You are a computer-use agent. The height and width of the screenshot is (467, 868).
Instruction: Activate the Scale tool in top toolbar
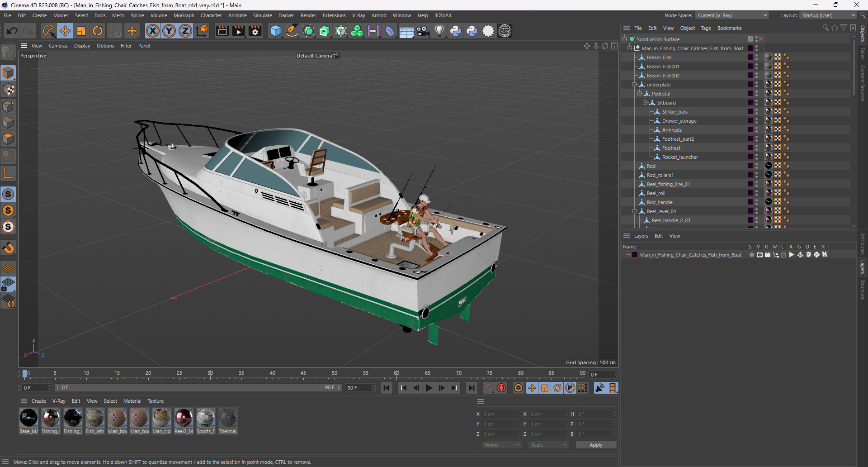click(x=81, y=31)
